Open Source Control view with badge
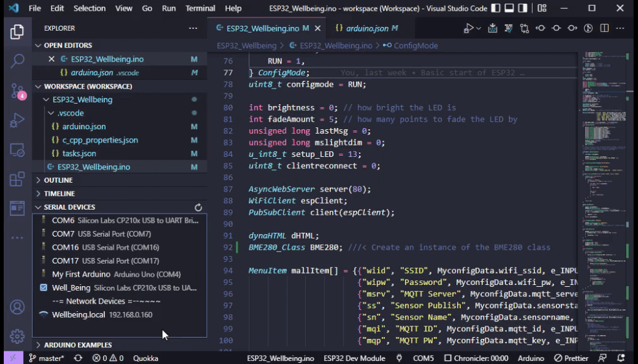The height and width of the screenshot is (364, 638). pyautogui.click(x=17, y=91)
